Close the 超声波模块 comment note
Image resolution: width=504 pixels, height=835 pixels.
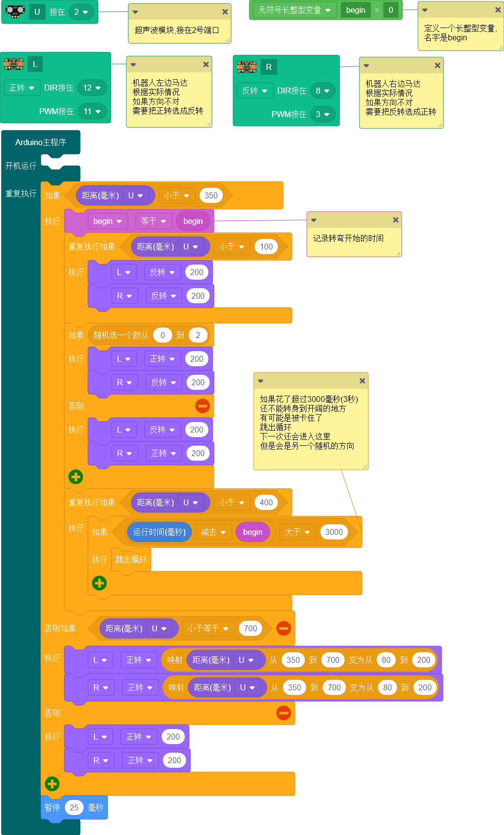pyautogui.click(x=225, y=12)
